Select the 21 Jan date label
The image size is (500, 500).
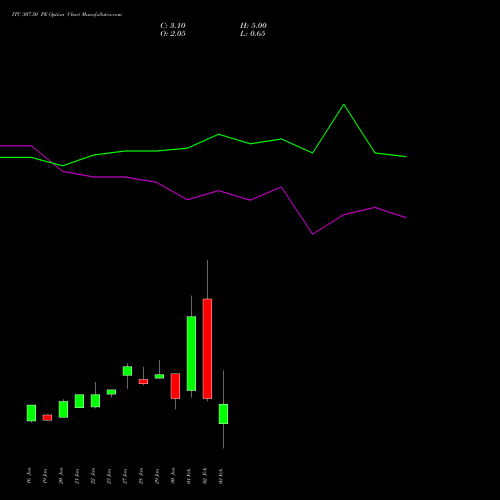[x=77, y=476]
